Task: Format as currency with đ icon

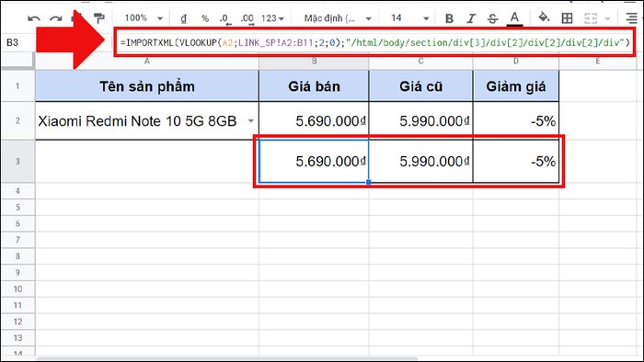Action: (184, 18)
